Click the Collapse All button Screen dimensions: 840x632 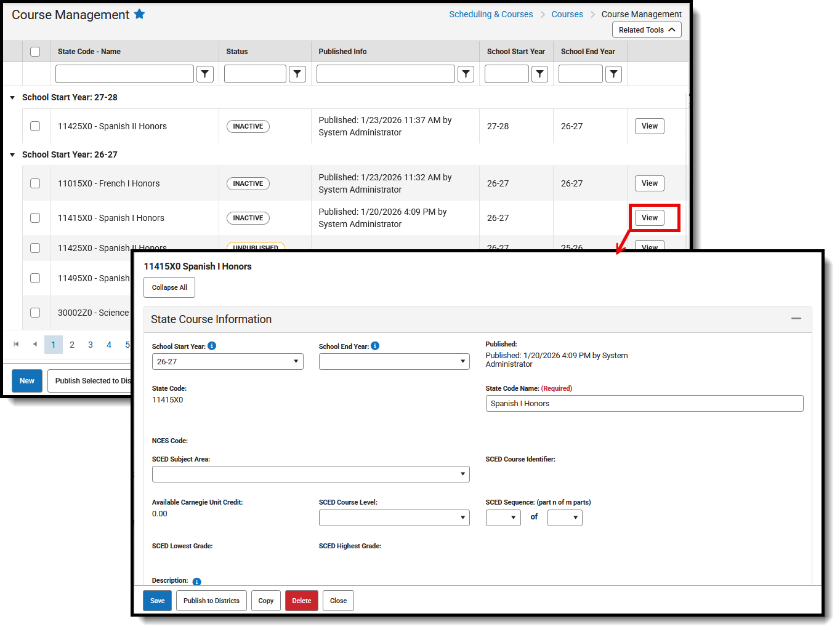(x=169, y=287)
